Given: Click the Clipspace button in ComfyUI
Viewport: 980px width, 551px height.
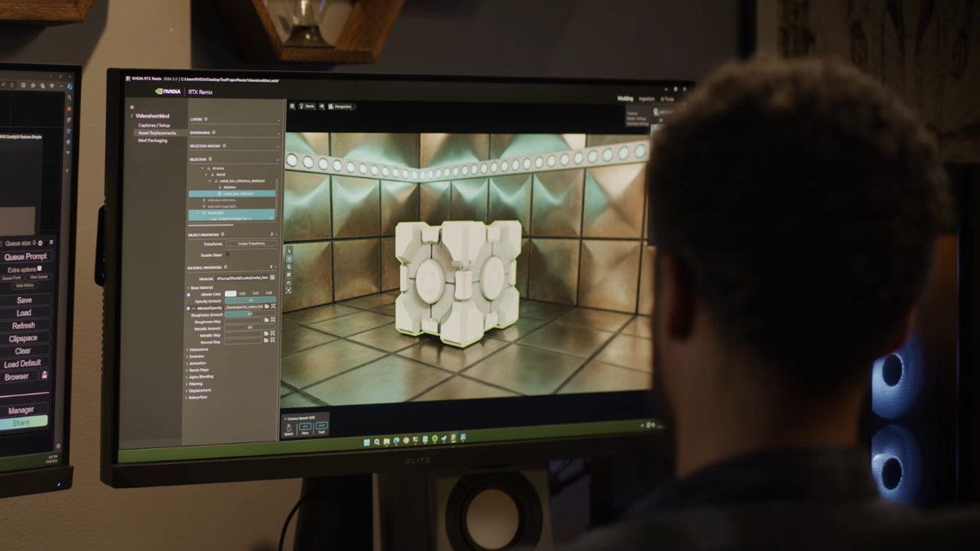Looking at the screenshot, I should point(23,338).
